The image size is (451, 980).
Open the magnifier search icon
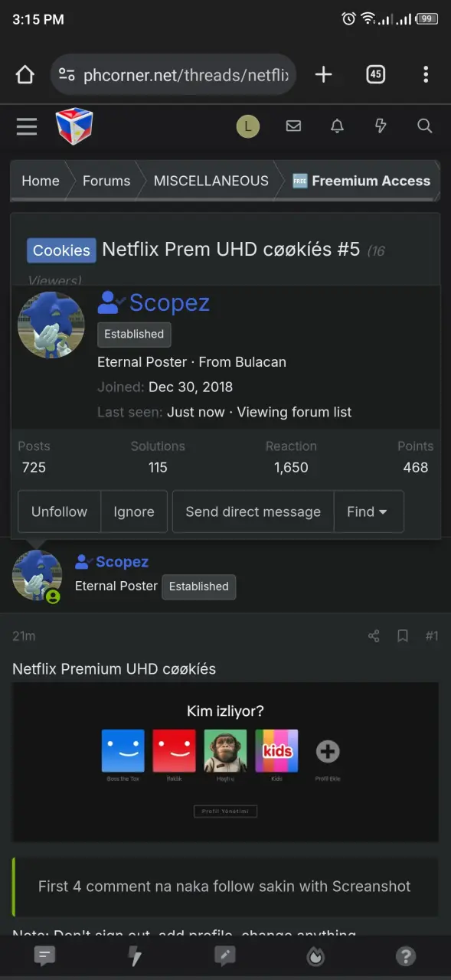click(425, 126)
